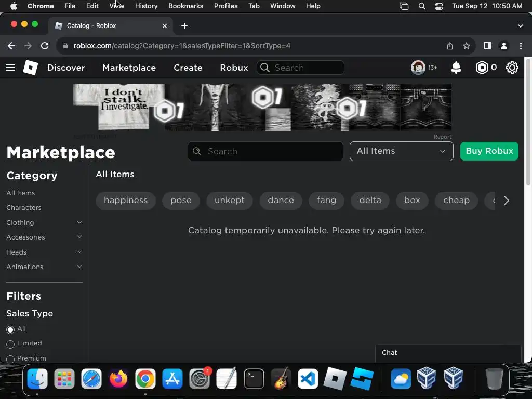Bookmark this page with star icon
Image resolution: width=532 pixels, height=399 pixels.
pyautogui.click(x=467, y=46)
